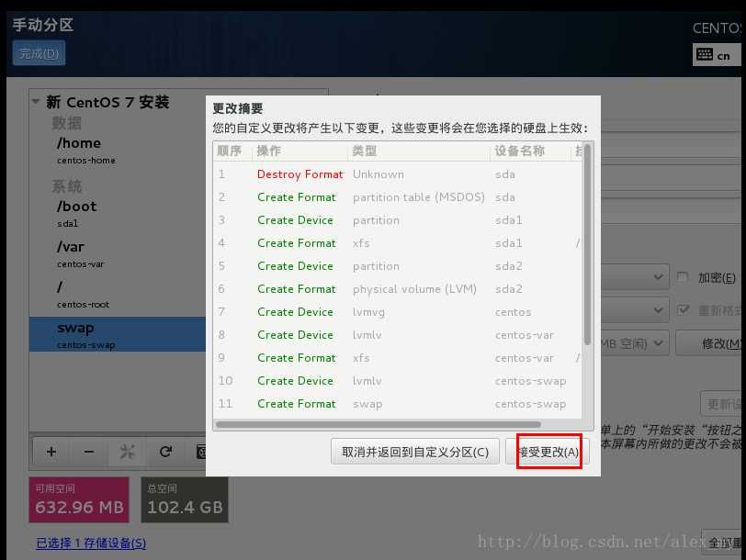Click the add mount point plus icon
Screen dimensions: 746x560
click(x=51, y=451)
